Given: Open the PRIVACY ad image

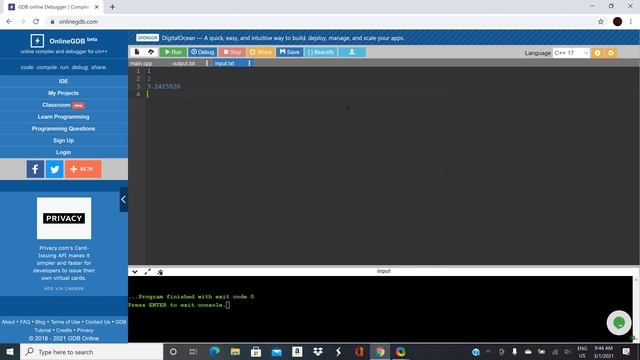Looking at the screenshot, I should coord(64,218).
